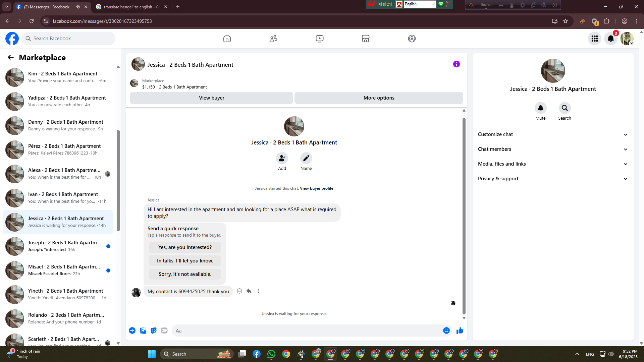The width and height of the screenshot is (644, 362).
Task: Open Danny's 2 Beds 1 Bath conversation
Action: coord(58,126)
